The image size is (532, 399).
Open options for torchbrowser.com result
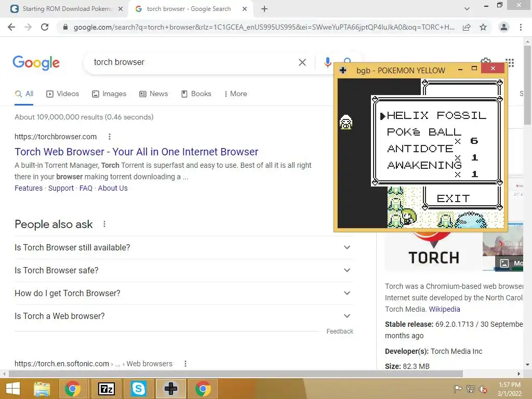tap(109, 137)
